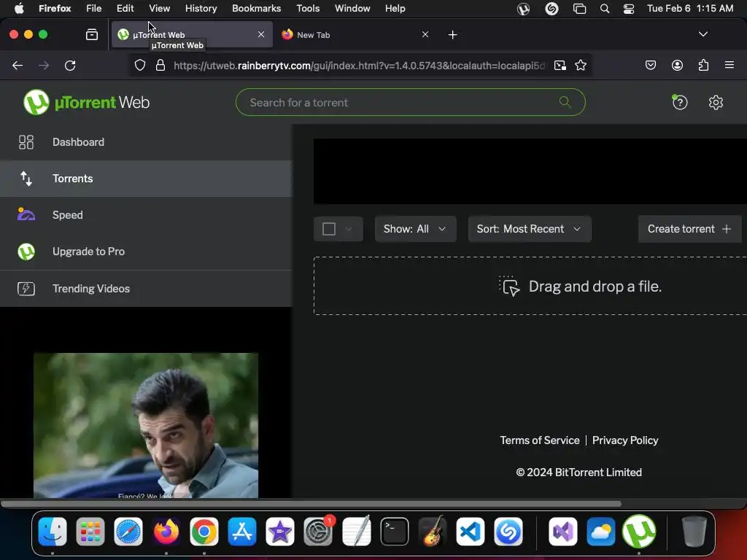Reload the current page

pos(70,65)
